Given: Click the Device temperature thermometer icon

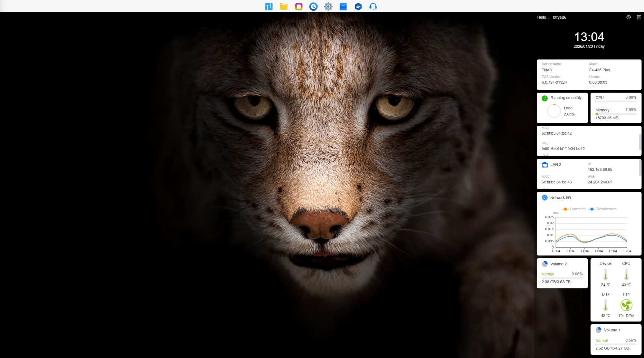Looking at the screenshot, I should tap(605, 274).
